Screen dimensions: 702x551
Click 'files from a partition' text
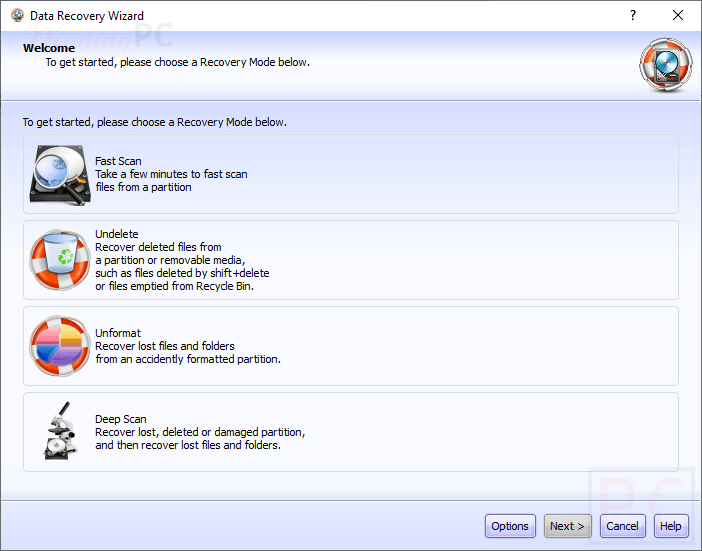coord(143,187)
